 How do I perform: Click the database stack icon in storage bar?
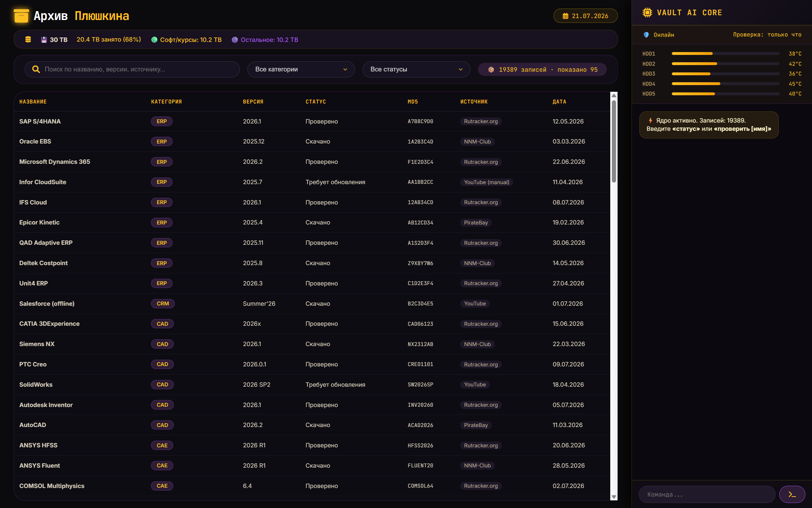click(28, 39)
